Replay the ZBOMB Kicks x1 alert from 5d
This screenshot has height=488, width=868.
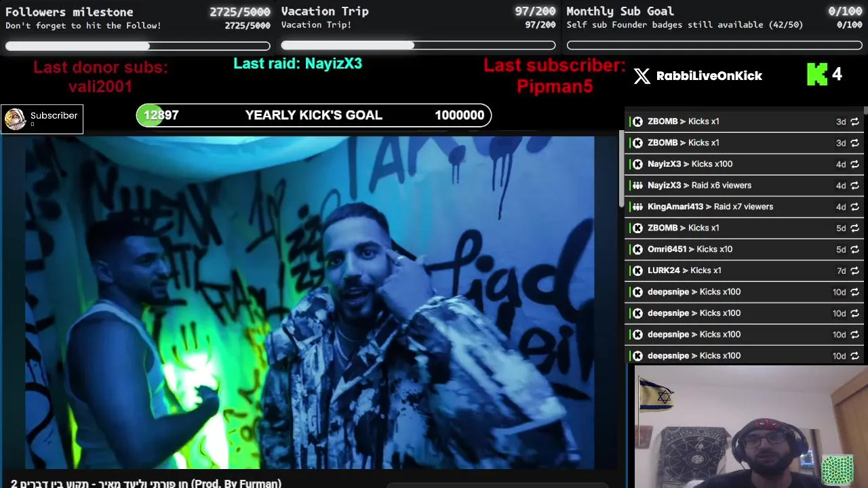[854, 228]
